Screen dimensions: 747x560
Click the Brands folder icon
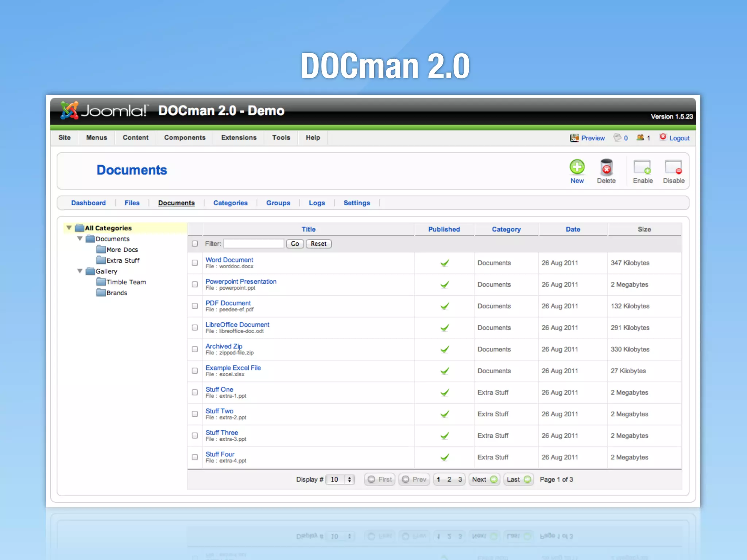(101, 293)
